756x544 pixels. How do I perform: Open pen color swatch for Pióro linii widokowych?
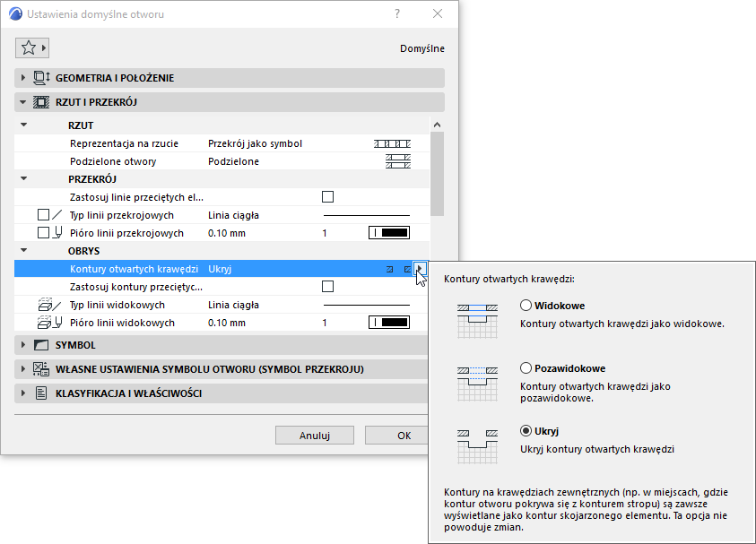click(389, 323)
